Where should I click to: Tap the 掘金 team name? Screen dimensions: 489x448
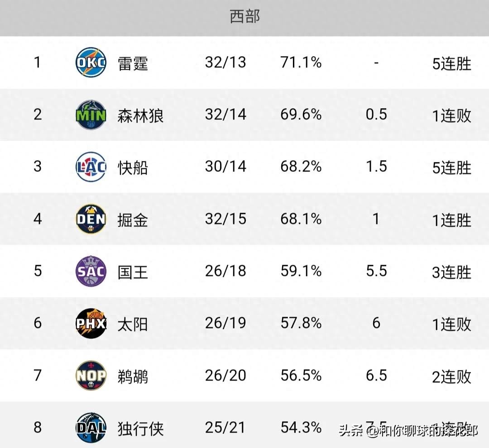click(x=133, y=220)
